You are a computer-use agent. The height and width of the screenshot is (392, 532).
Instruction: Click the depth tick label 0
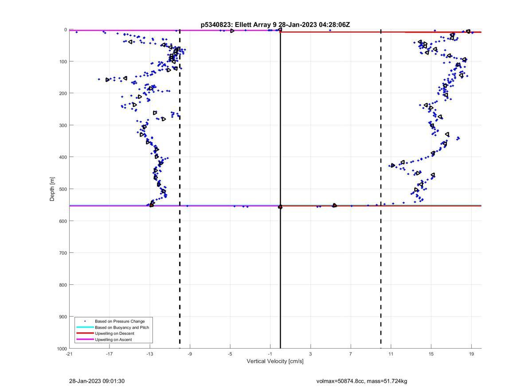coord(66,30)
